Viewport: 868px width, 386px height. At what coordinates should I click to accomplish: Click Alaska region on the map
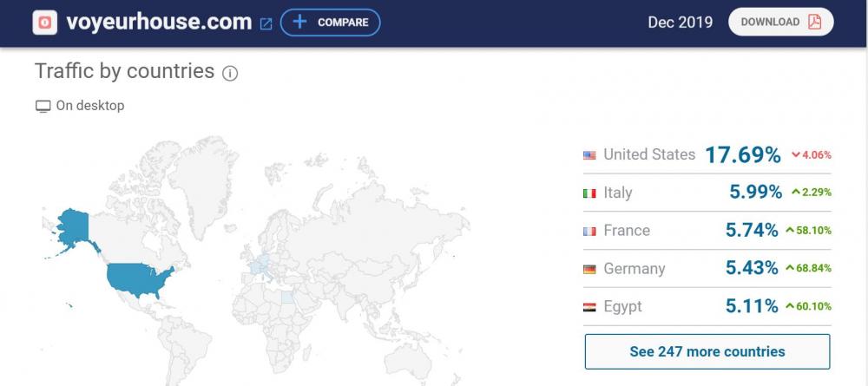[74, 227]
